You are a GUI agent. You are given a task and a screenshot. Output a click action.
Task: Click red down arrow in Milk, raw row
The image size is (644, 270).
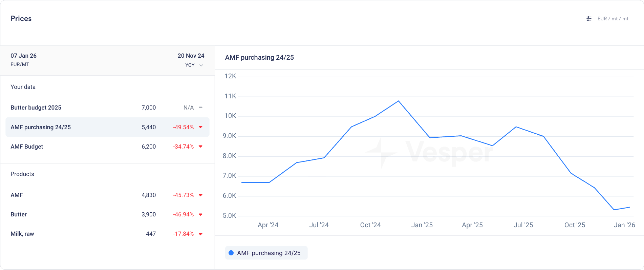pos(200,234)
